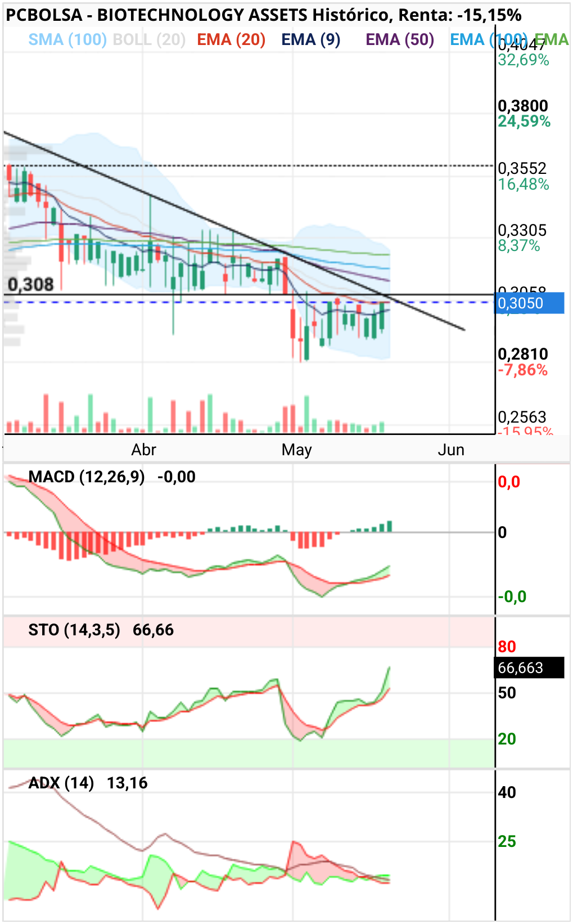Viewport: 573px width, 924px height.
Task: Click the 66,66 stochastic value text
Action: [x=153, y=630]
